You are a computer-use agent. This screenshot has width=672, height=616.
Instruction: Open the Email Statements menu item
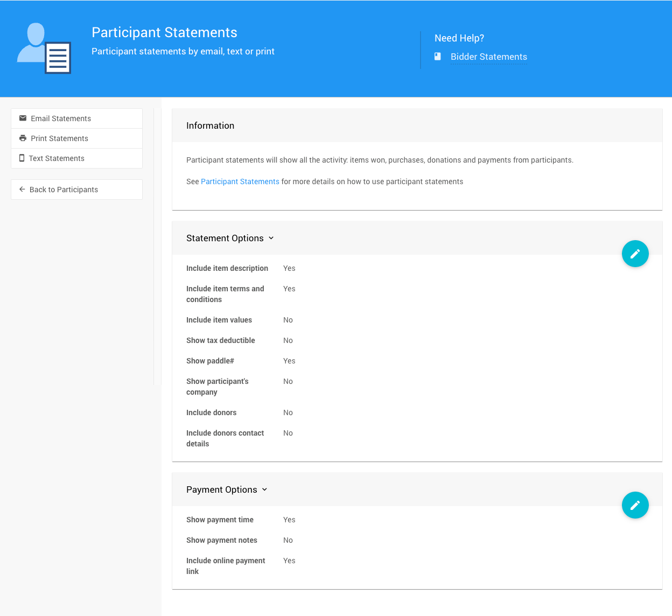pos(61,118)
